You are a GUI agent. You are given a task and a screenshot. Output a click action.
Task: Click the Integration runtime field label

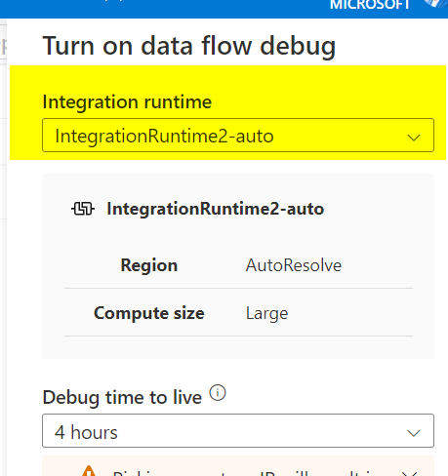click(127, 101)
